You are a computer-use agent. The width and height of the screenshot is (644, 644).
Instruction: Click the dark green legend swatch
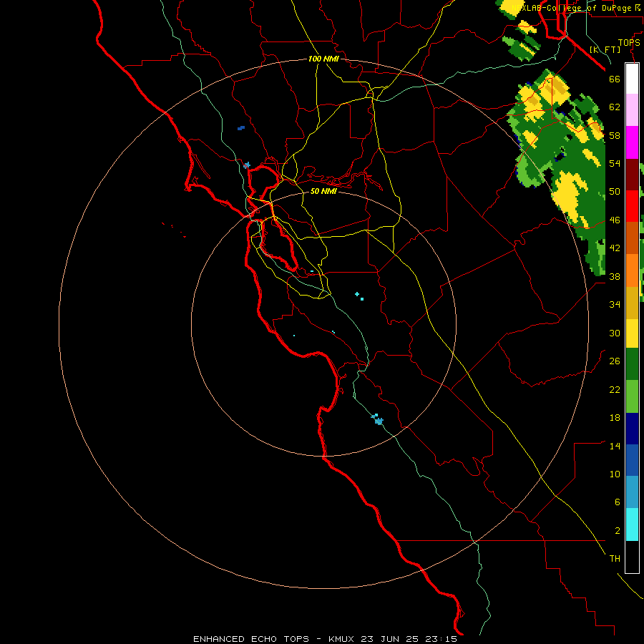click(x=632, y=364)
